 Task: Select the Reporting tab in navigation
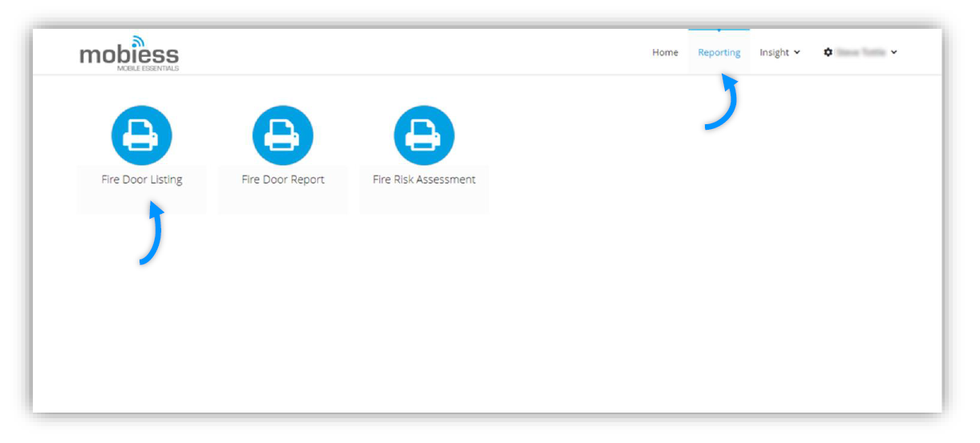point(719,53)
